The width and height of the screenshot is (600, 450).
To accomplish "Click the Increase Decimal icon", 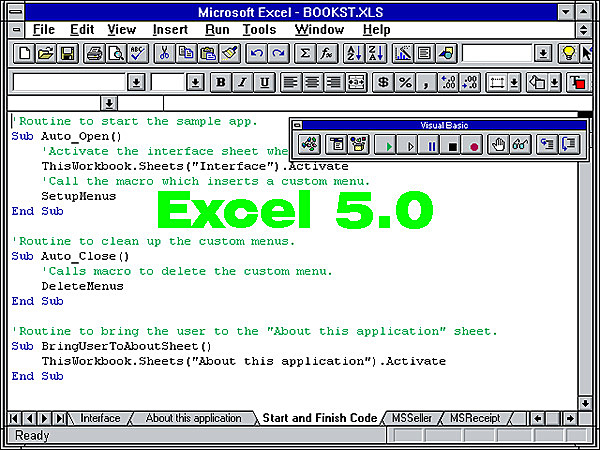I will pos(448,82).
